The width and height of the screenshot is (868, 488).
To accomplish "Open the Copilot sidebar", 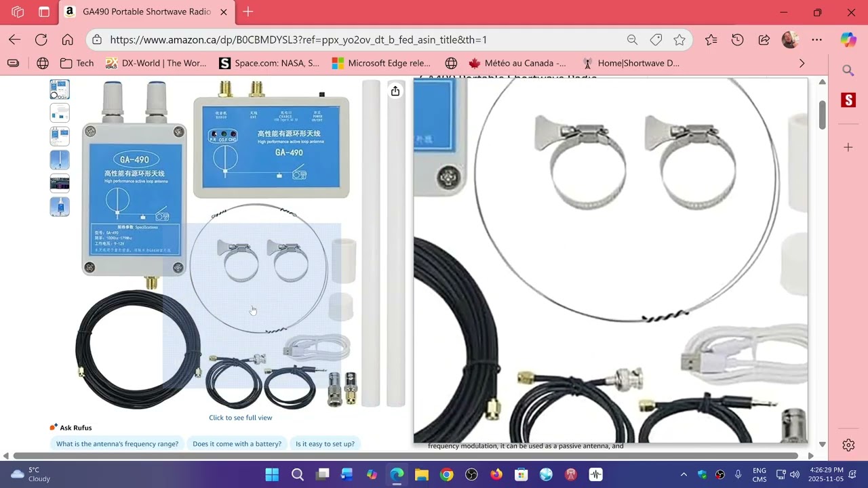I will [x=848, y=40].
